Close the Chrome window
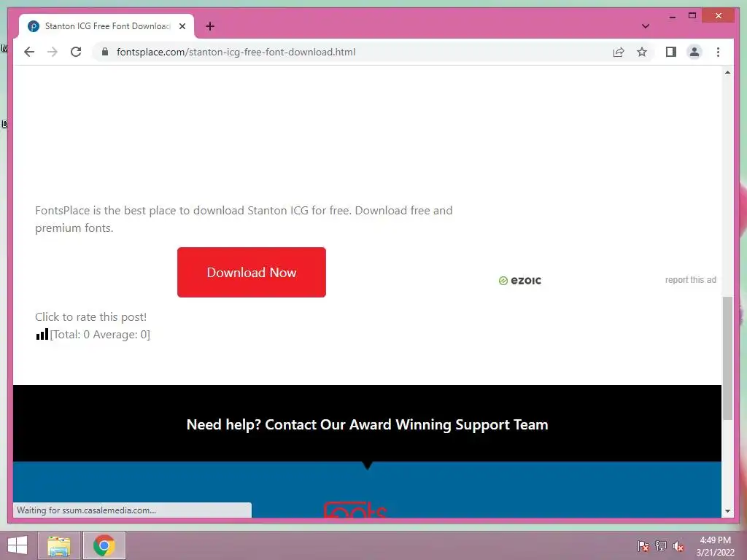This screenshot has height=560, width=747. pyautogui.click(x=719, y=16)
